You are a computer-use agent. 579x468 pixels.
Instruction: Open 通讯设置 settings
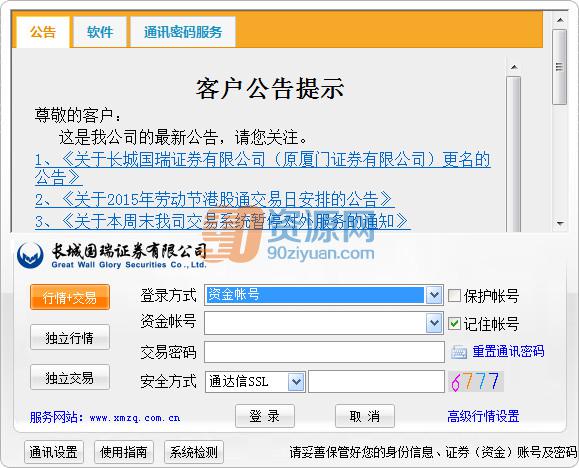(x=54, y=452)
